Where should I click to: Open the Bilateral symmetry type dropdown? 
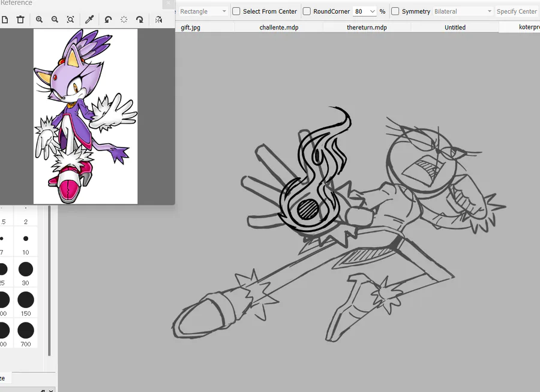tap(463, 11)
